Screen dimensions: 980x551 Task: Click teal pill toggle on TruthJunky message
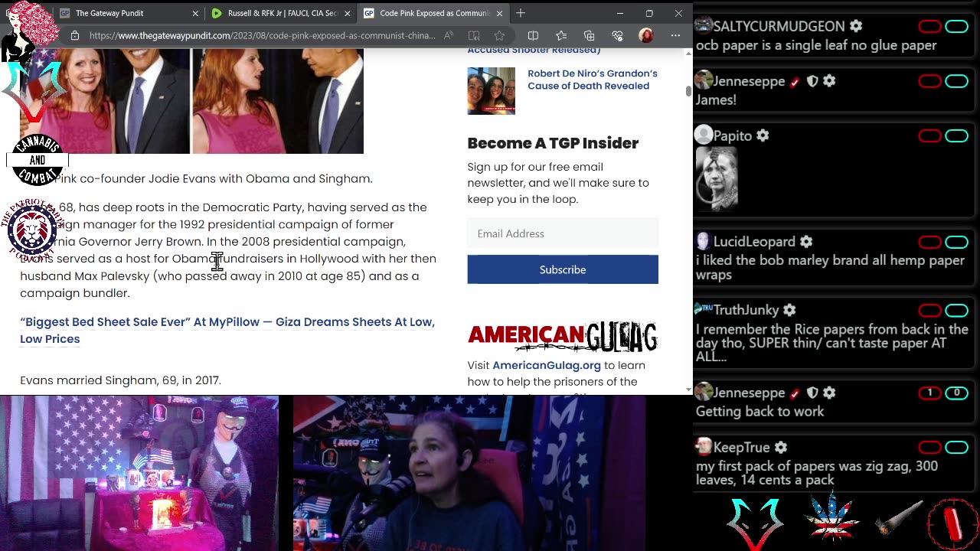pos(957,310)
